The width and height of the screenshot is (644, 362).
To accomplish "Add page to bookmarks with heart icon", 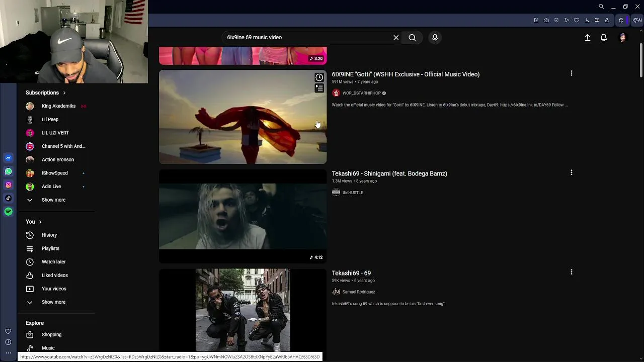I will coord(577,20).
